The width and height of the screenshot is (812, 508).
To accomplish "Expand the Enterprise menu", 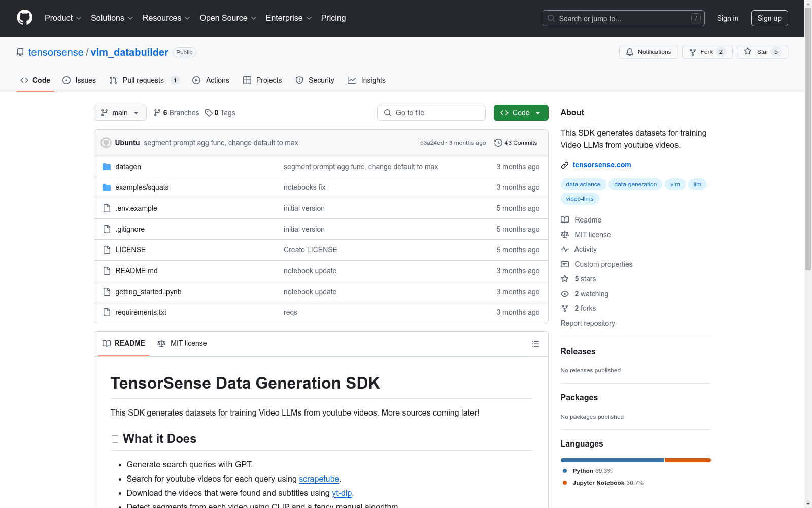I will (289, 18).
